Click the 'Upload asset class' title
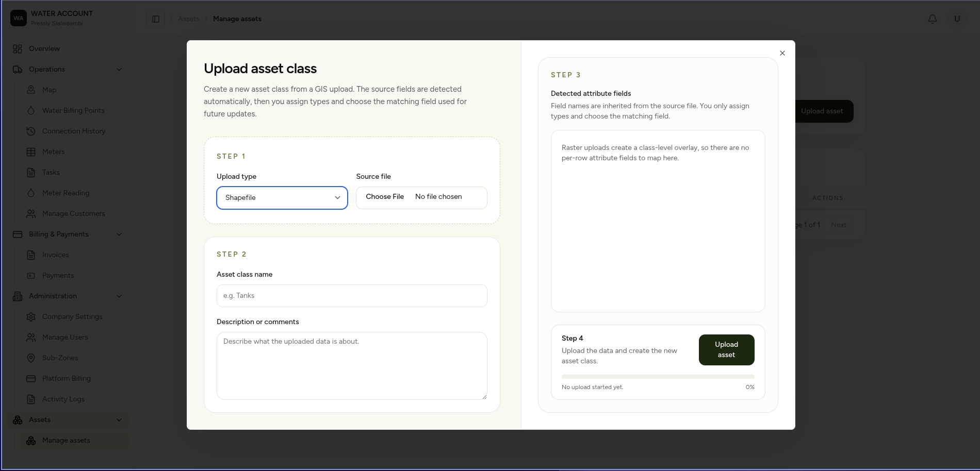 tap(260, 69)
